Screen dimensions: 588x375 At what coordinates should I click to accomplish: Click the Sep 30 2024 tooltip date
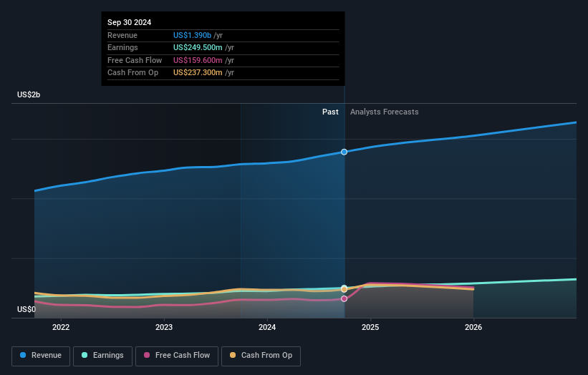[x=130, y=22]
